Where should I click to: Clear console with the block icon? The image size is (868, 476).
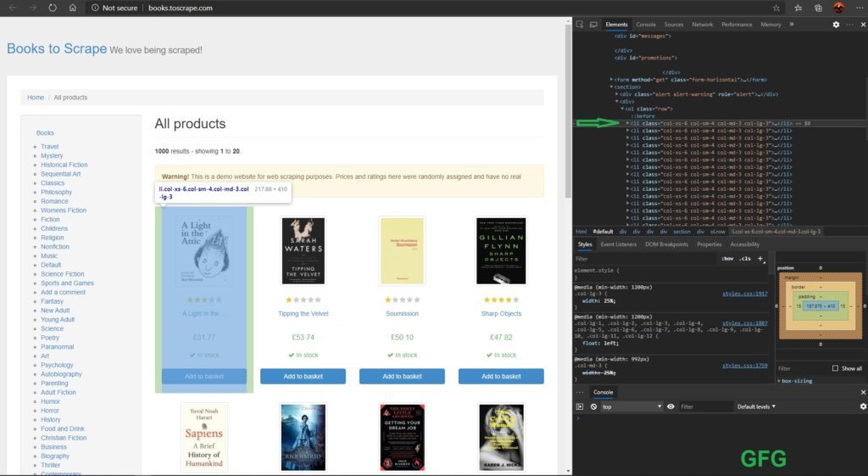pos(593,406)
